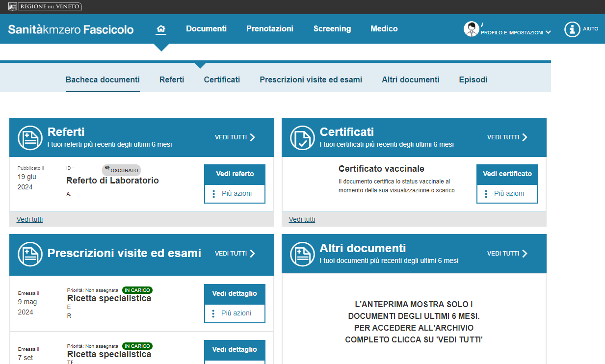The image size is (605, 364).
Task: Switch to the Certificati tab
Action: [x=222, y=79]
